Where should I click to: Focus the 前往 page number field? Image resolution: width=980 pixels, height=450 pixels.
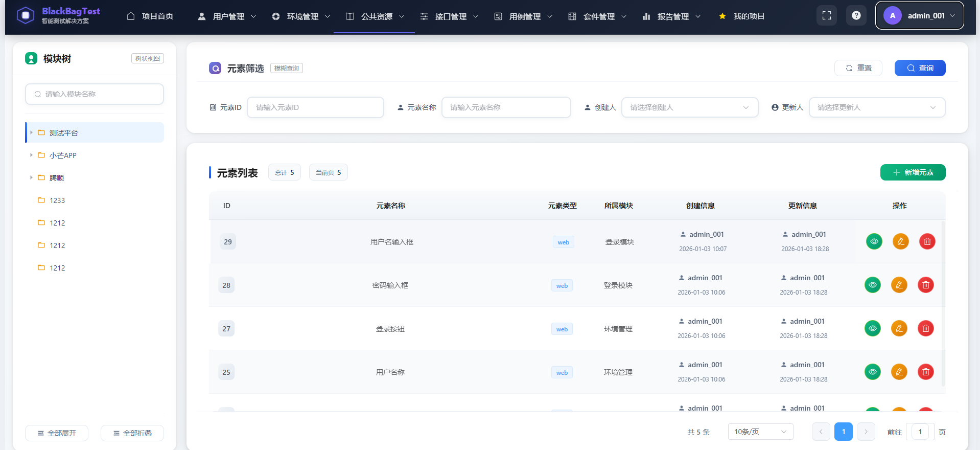tap(920, 432)
